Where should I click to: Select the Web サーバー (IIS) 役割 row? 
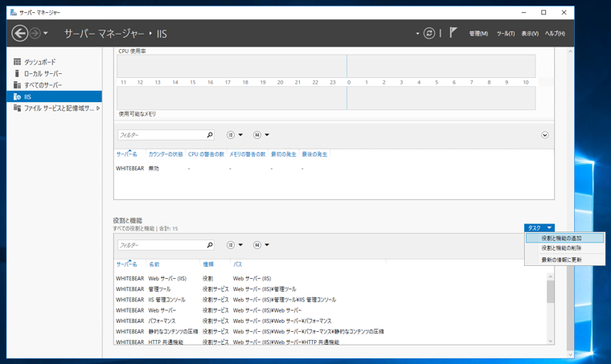pos(330,278)
